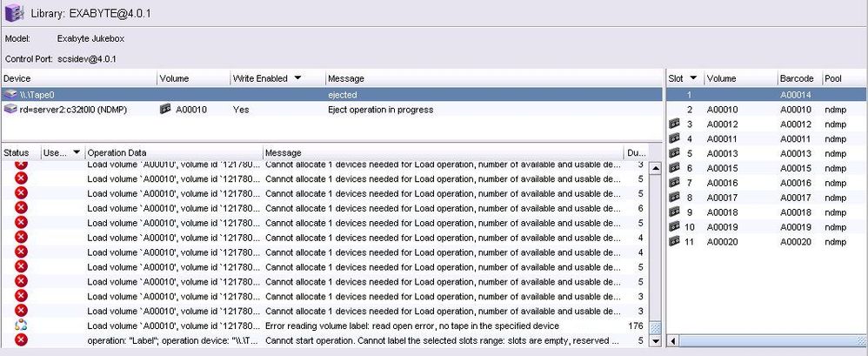Select slot 1 row with barcode A00014
The image size is (868, 356).
coord(766,95)
